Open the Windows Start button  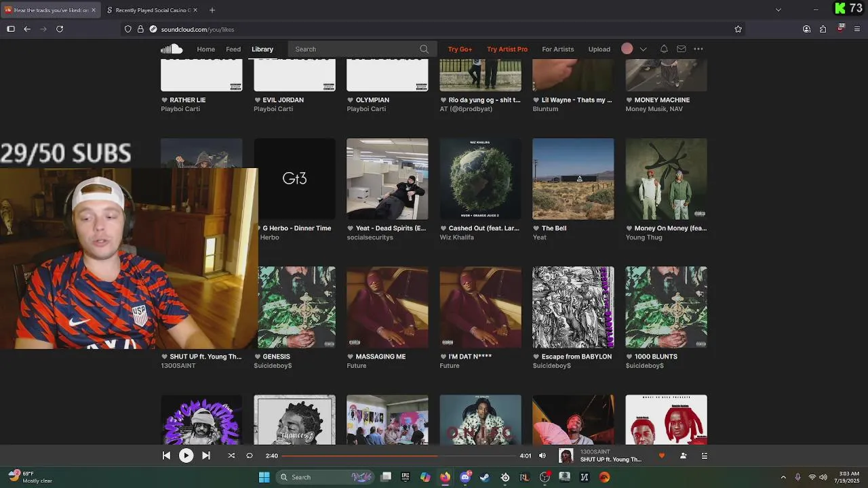(264, 477)
